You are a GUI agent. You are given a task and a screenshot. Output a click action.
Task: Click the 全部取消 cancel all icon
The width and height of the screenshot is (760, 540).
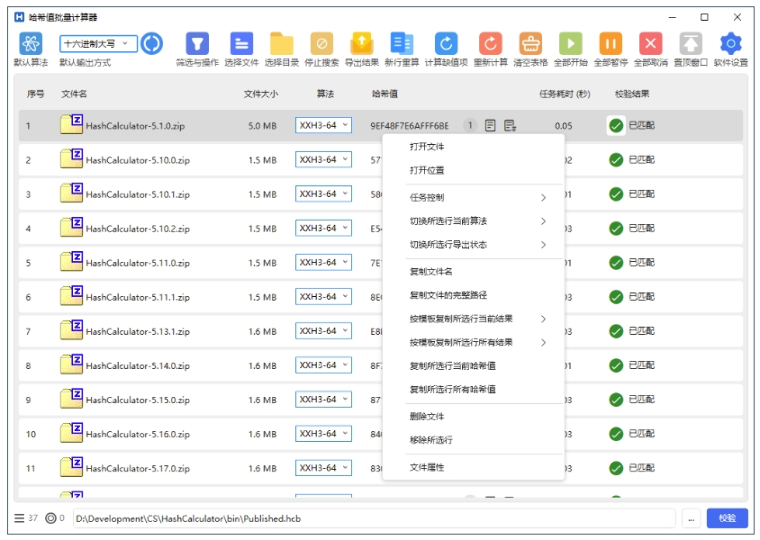(650, 44)
